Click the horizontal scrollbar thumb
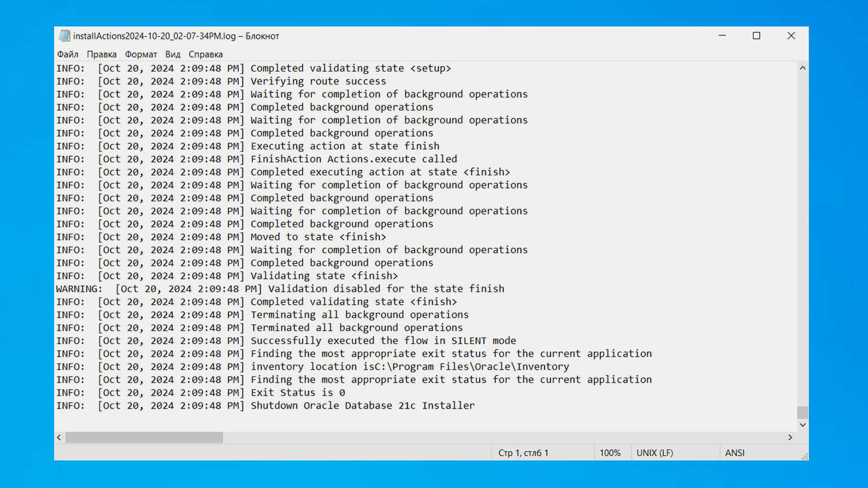Image resolution: width=868 pixels, height=488 pixels. pos(144,437)
